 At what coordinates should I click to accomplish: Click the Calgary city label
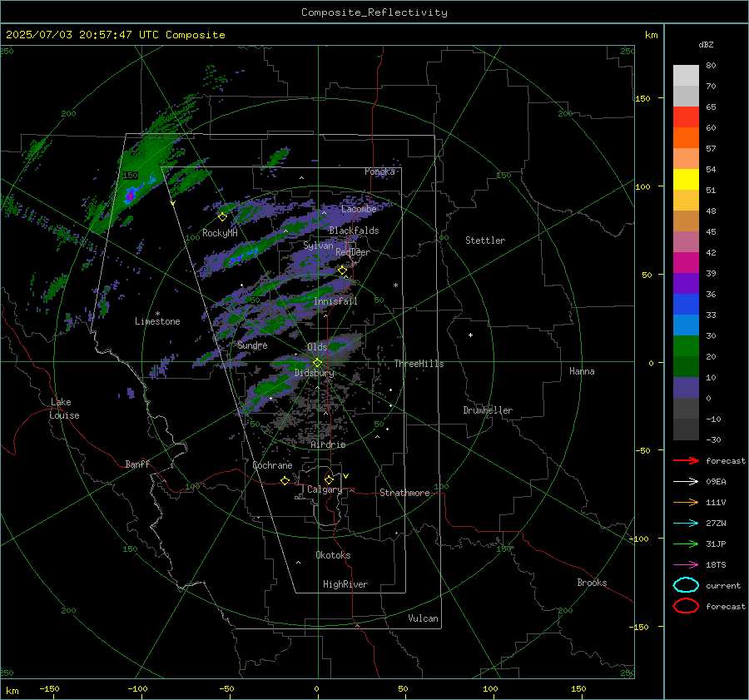click(x=325, y=489)
